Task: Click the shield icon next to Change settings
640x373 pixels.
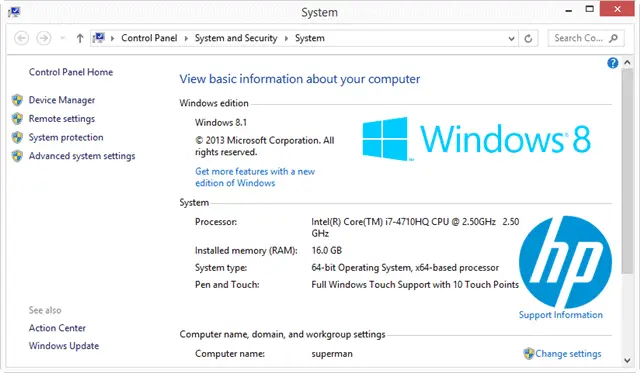Action: (529, 353)
